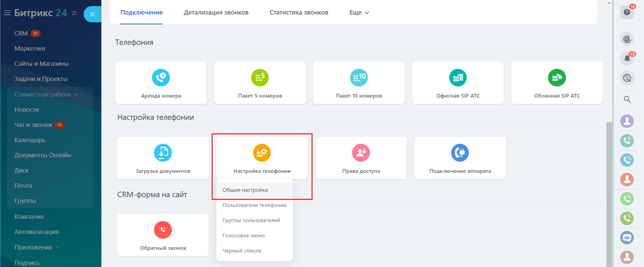Toggle the hamburger menu in the header

pyautogui.click(x=7, y=13)
